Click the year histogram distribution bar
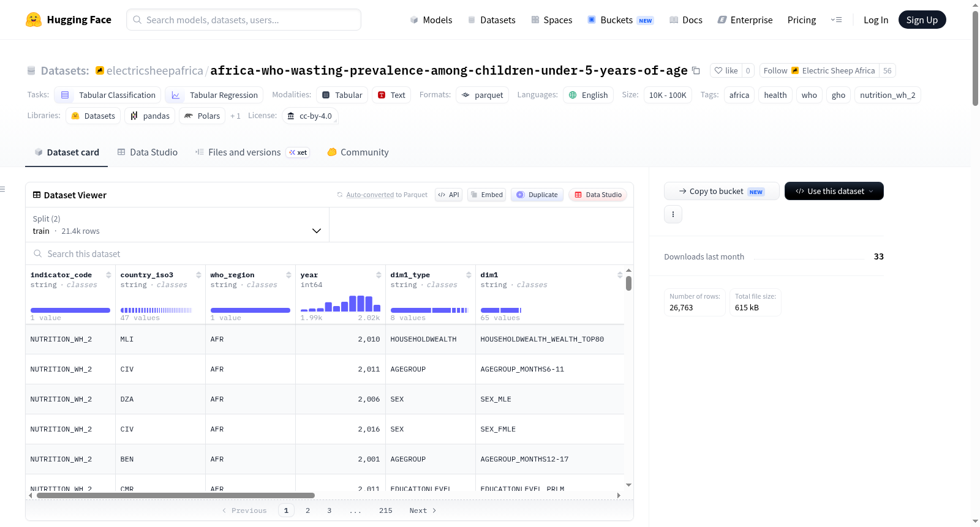Image resolution: width=980 pixels, height=527 pixels. click(341, 304)
